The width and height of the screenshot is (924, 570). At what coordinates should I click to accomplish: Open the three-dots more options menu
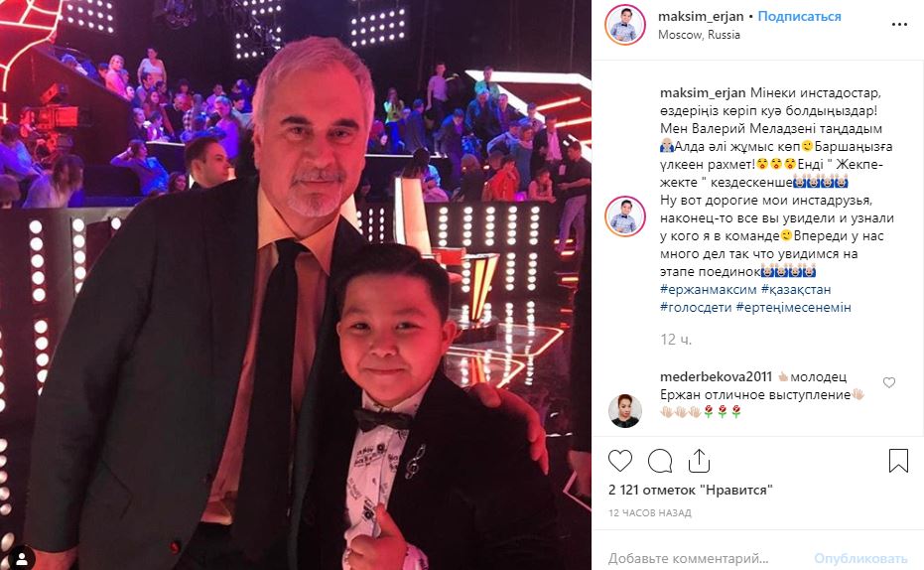coord(899,25)
